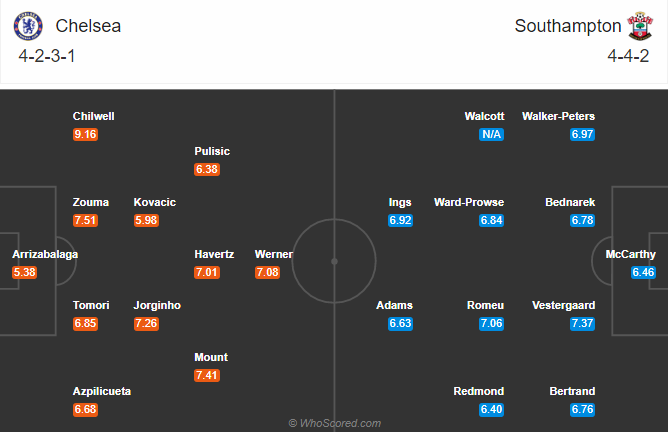
Task: Click the Pulisic player name
Action: pyautogui.click(x=212, y=151)
